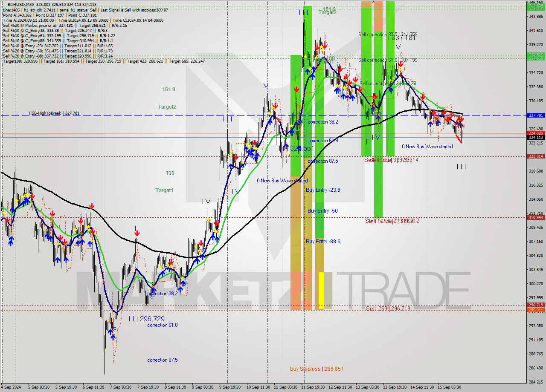Click the '11 Sep 19:30' time axis label

click(313, 387)
